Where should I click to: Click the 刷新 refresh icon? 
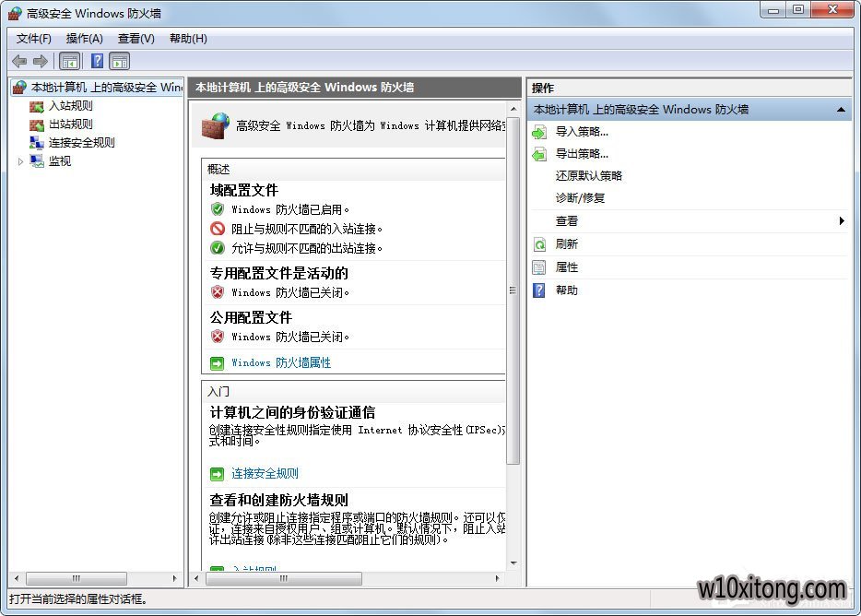[x=539, y=244]
